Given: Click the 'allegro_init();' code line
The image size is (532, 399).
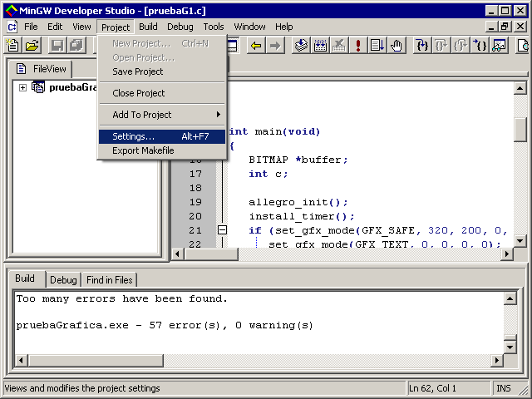Looking at the screenshot, I should pos(298,202).
